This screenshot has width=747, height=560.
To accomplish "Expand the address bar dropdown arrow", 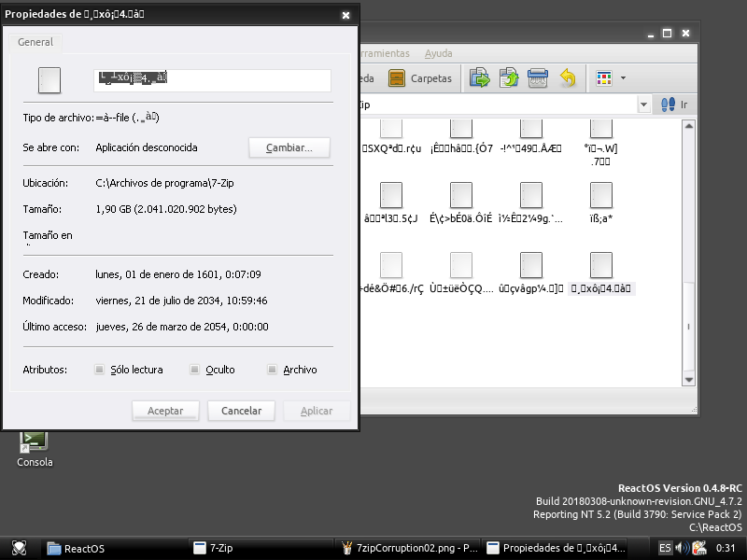I will [643, 105].
